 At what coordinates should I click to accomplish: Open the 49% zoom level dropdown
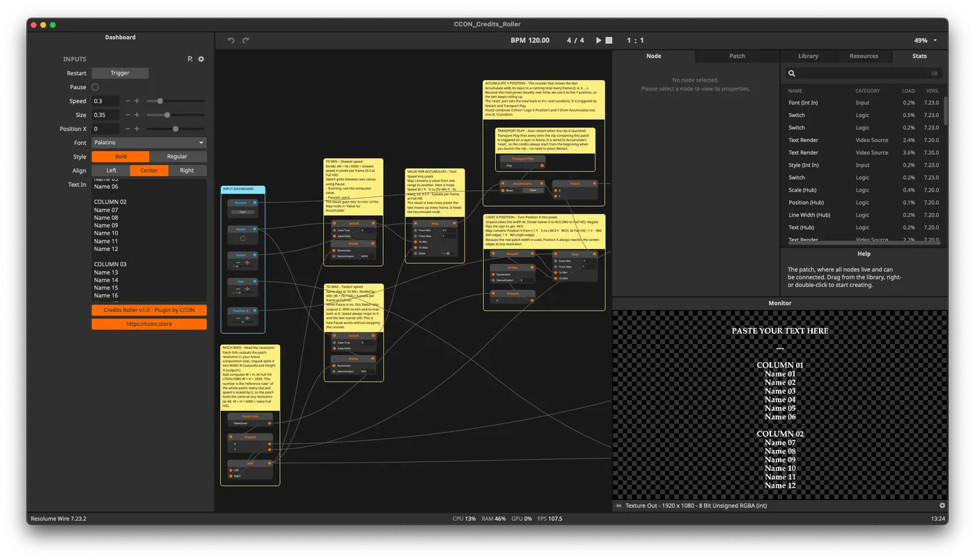926,40
